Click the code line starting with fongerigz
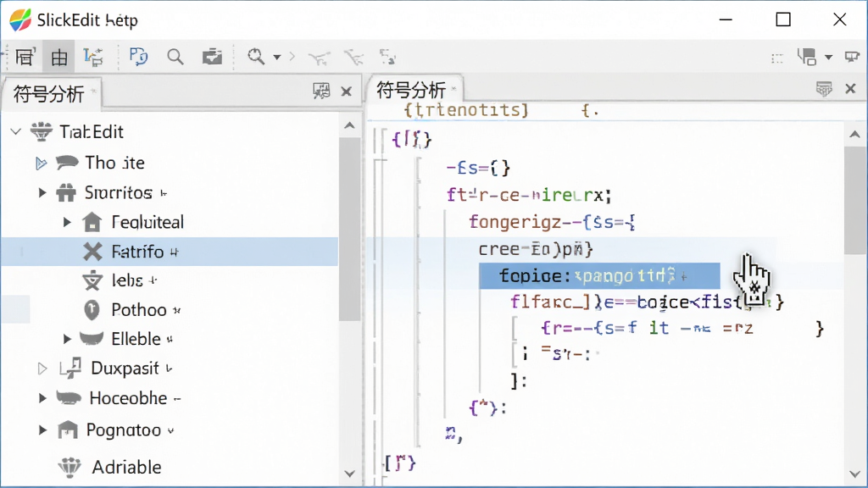Screen dimensions: 868x488 pos(552,223)
